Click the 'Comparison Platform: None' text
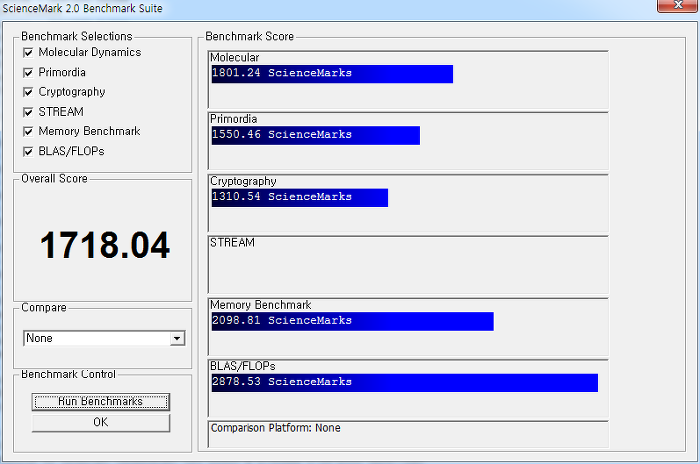Viewport: 700px width, 464px height. (275, 428)
